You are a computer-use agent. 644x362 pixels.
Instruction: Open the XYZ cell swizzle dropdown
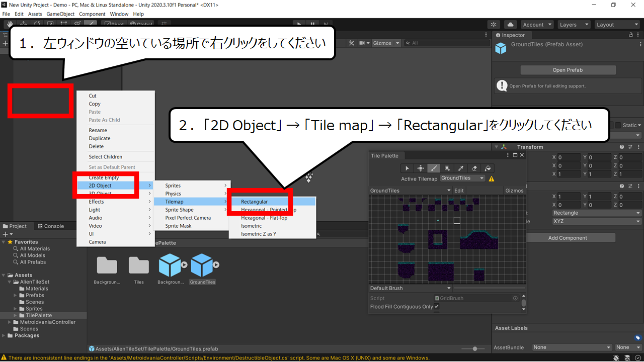coord(596,221)
